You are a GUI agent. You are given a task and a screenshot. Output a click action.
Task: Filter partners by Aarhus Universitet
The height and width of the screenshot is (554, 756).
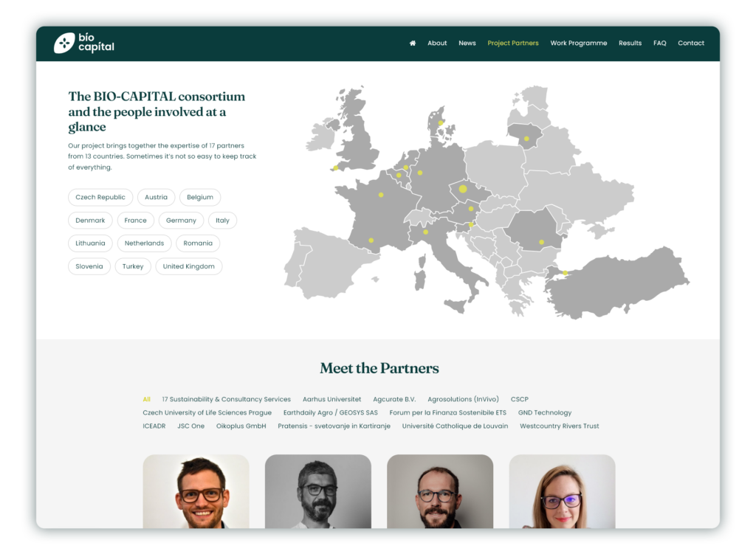tap(331, 399)
